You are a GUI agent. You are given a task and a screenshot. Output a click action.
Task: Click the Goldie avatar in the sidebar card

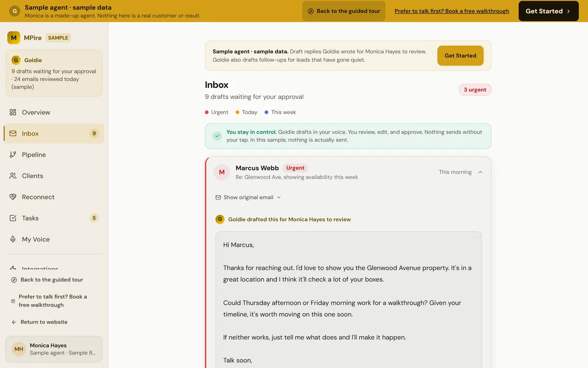[16, 60]
